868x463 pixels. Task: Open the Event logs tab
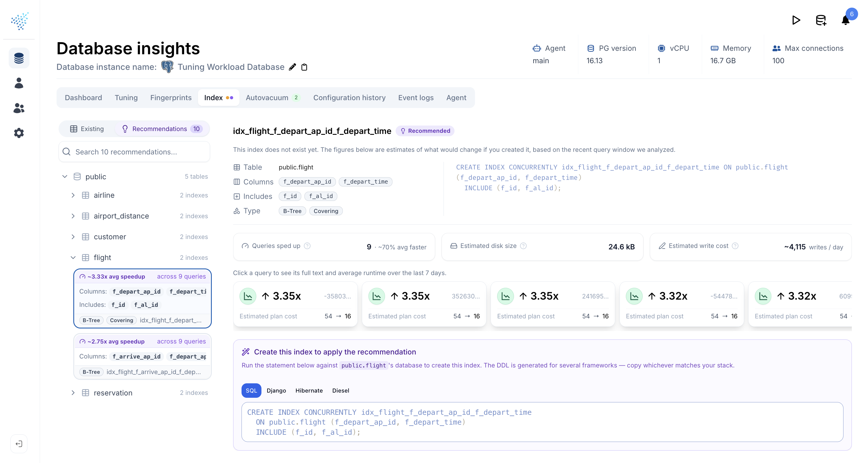tap(416, 98)
